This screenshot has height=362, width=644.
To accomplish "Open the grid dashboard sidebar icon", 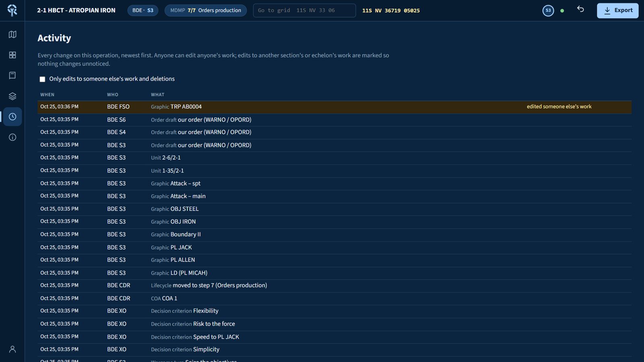I will pos(12,55).
